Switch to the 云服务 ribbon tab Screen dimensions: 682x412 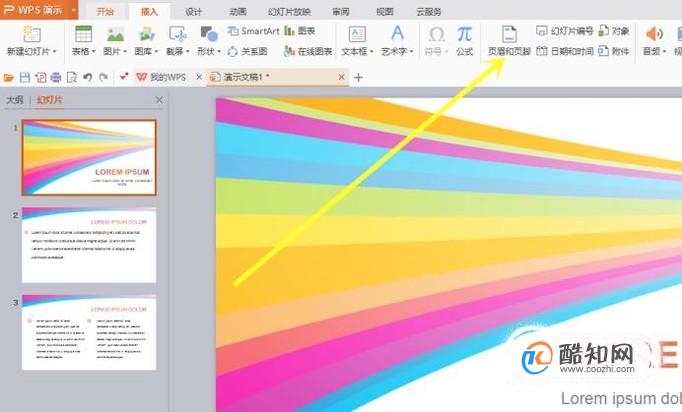(428, 12)
